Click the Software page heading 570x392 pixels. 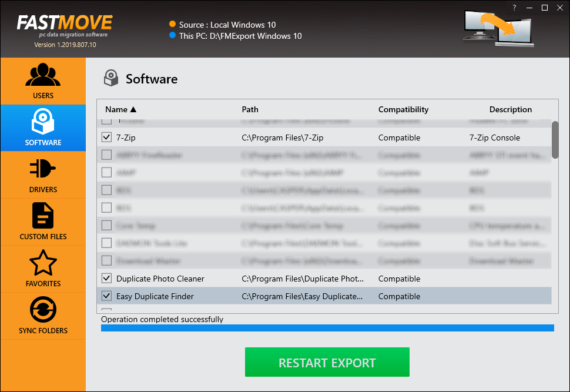pos(152,79)
